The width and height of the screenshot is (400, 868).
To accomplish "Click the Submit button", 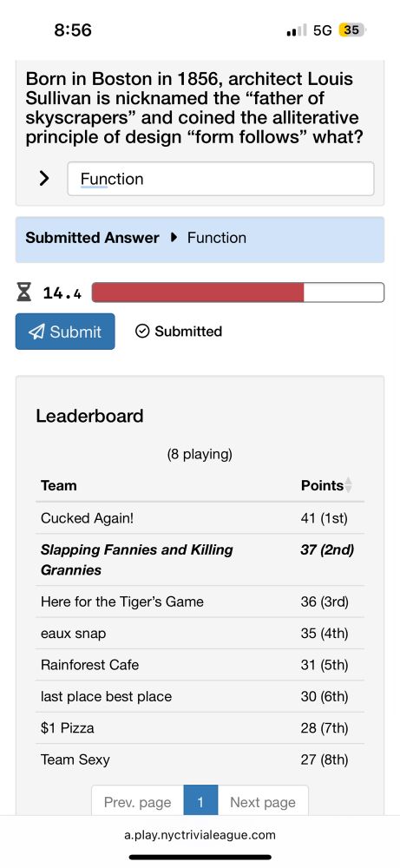I will click(65, 332).
